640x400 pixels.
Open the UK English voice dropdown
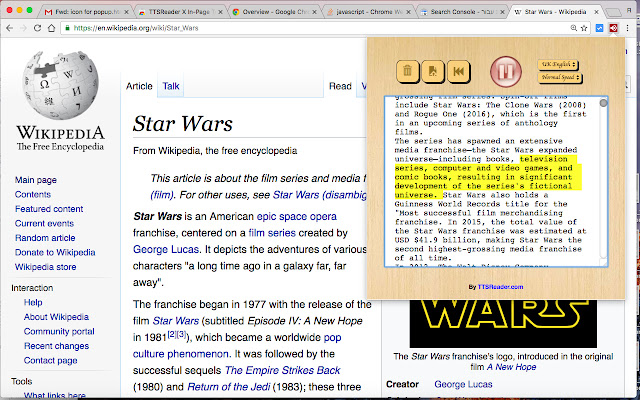[558, 64]
